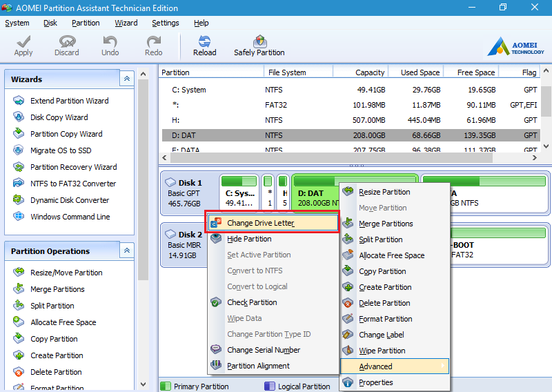Click the AOMEI Technology logo
The image size is (552, 392).
516,46
